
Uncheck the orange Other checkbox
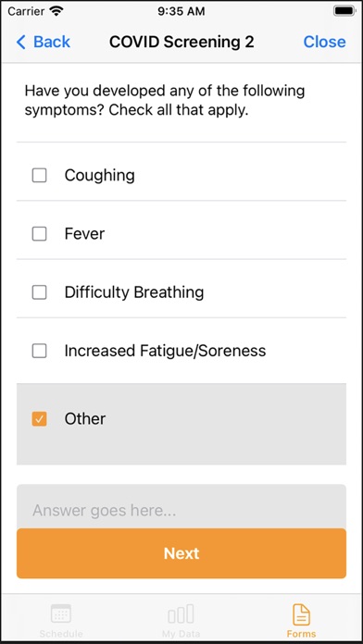click(40, 419)
